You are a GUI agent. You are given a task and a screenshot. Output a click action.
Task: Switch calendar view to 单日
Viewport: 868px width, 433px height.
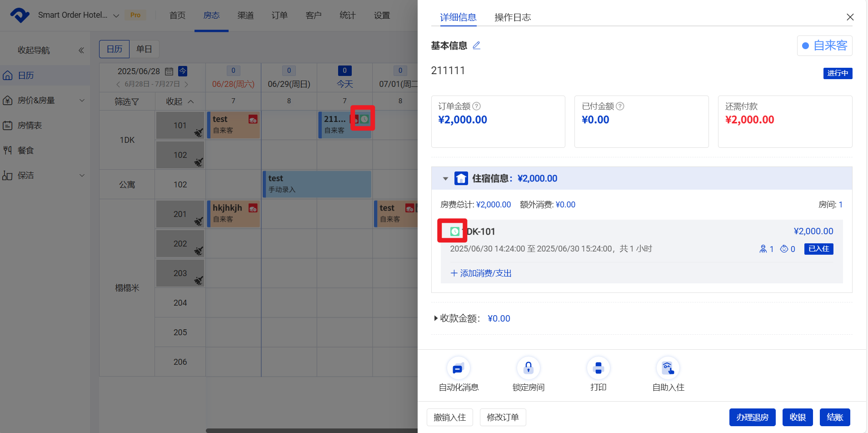(144, 49)
